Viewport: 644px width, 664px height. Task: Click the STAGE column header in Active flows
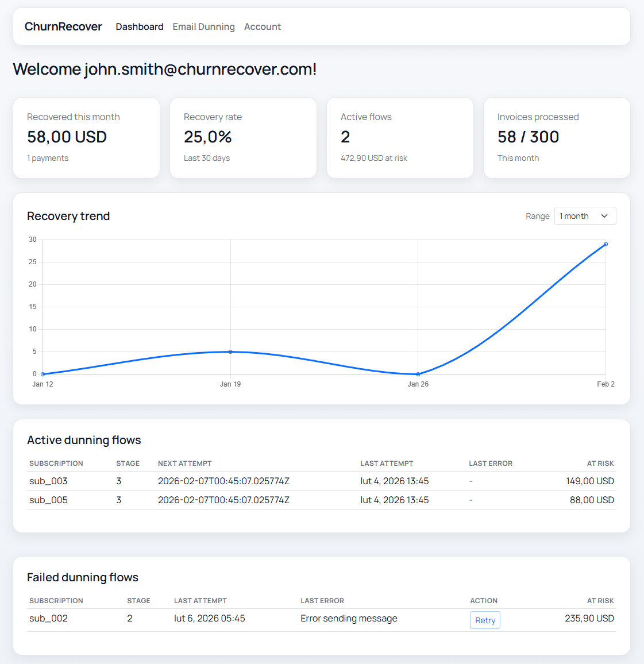(x=128, y=463)
